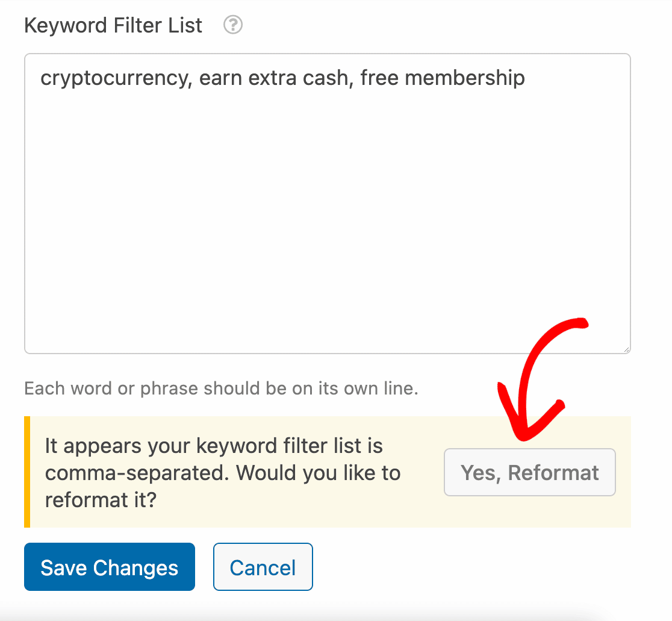Cancel the keyword filter edits
This screenshot has height=621, width=672.
263,567
